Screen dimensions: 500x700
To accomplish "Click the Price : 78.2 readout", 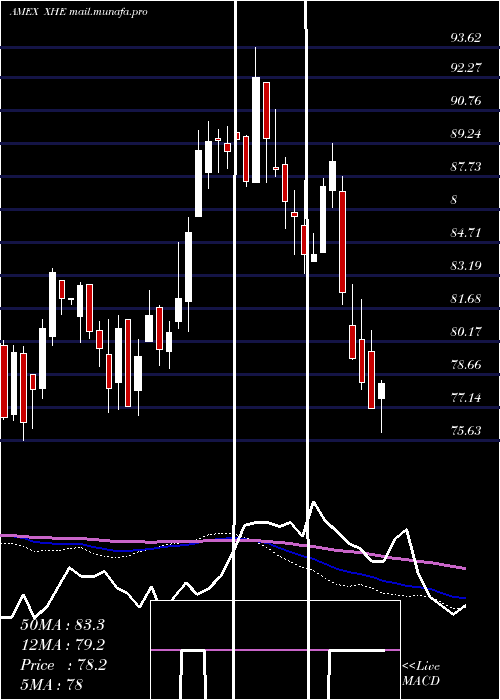I will tap(63, 665).
